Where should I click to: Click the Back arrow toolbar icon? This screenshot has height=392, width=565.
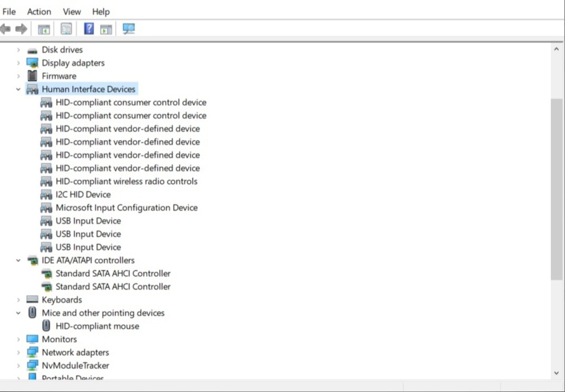tap(6, 29)
